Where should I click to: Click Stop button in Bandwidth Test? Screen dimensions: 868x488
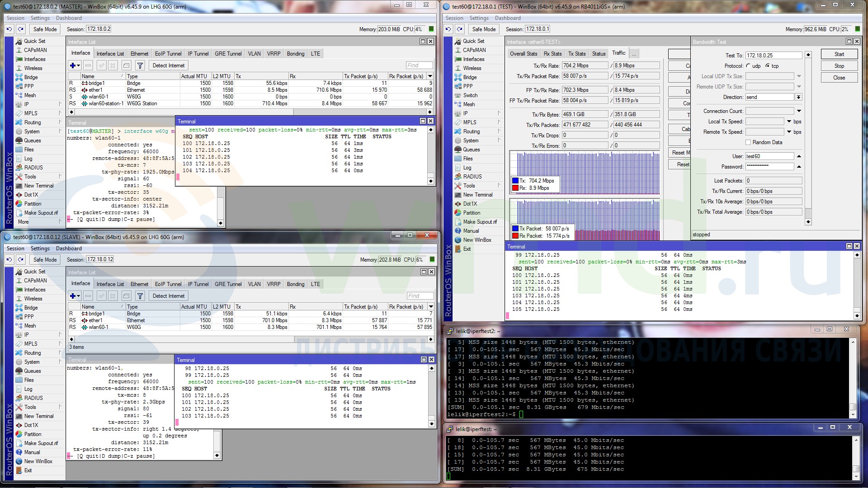[x=839, y=66]
